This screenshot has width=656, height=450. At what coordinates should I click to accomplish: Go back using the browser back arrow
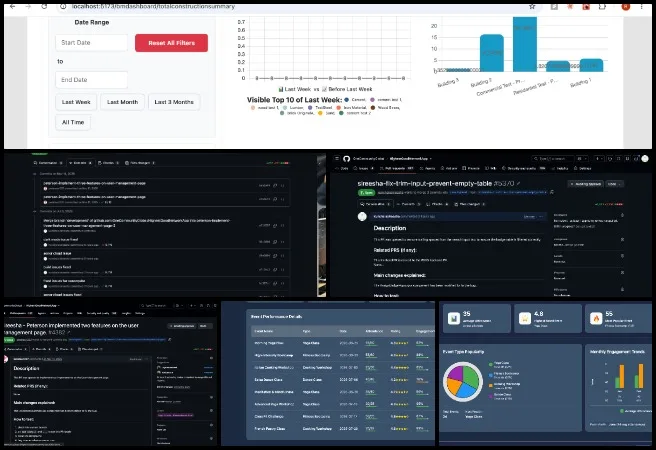click(13, 6)
